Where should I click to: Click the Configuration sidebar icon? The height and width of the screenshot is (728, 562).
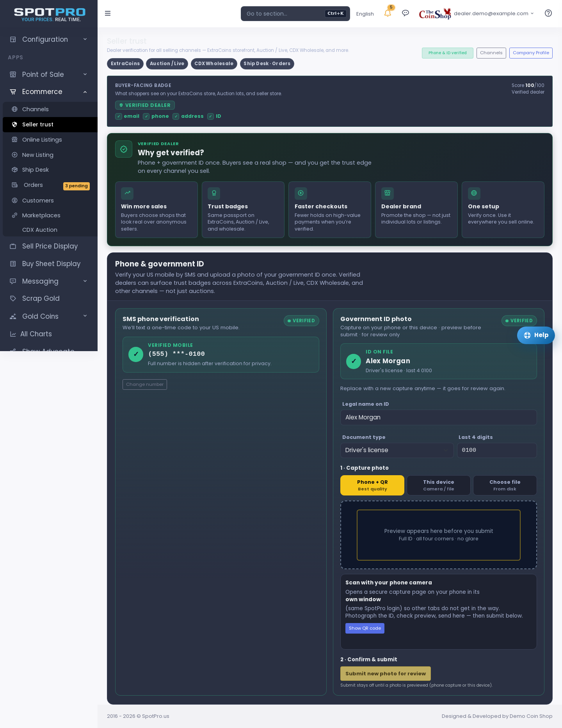(x=13, y=39)
